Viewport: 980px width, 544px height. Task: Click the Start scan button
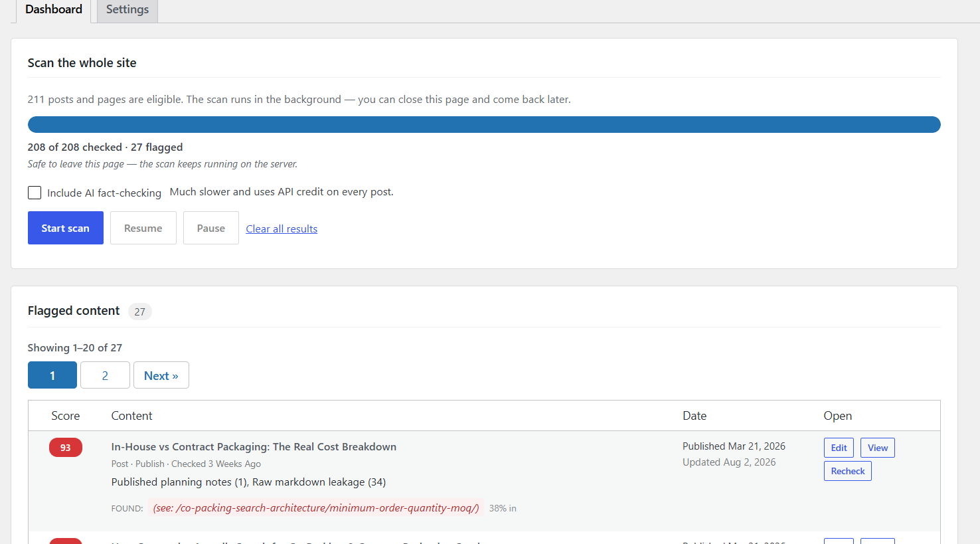pyautogui.click(x=66, y=228)
